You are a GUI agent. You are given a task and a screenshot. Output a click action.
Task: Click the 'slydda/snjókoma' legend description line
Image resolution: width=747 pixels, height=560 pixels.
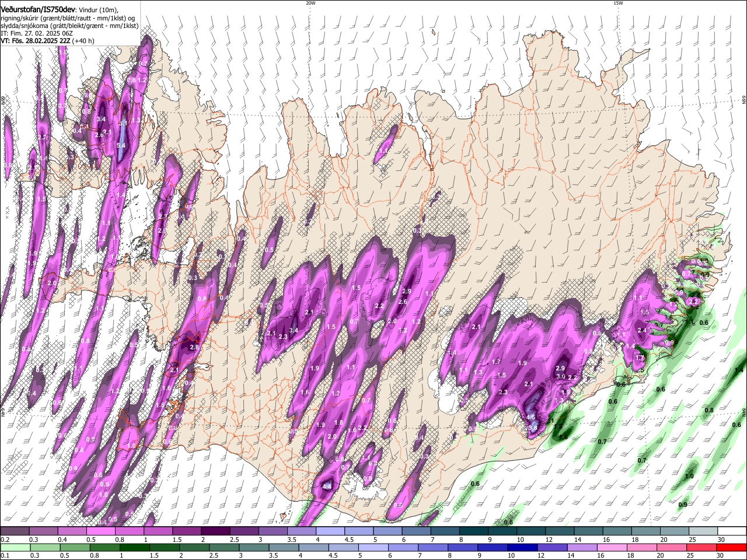69,26
